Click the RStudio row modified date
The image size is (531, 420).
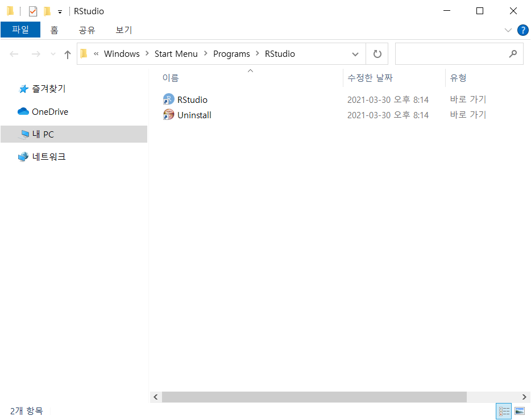pyautogui.click(x=388, y=100)
